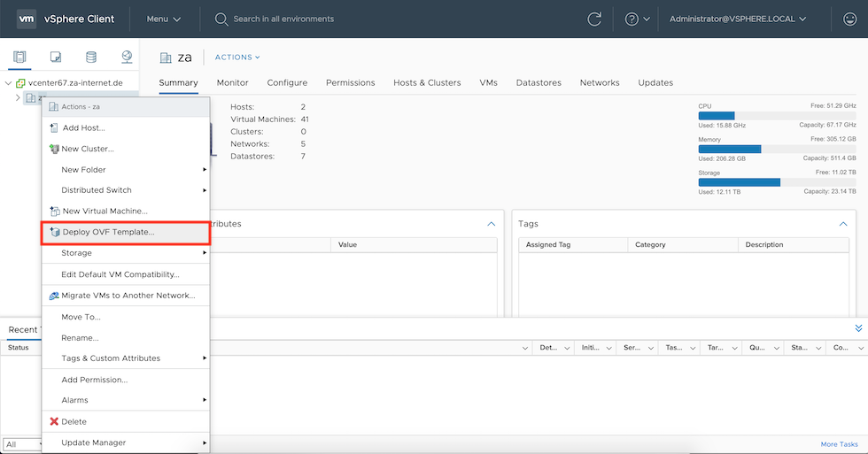Expand the Storage submenu
Viewport: 868px width, 454px height.
coord(126,253)
